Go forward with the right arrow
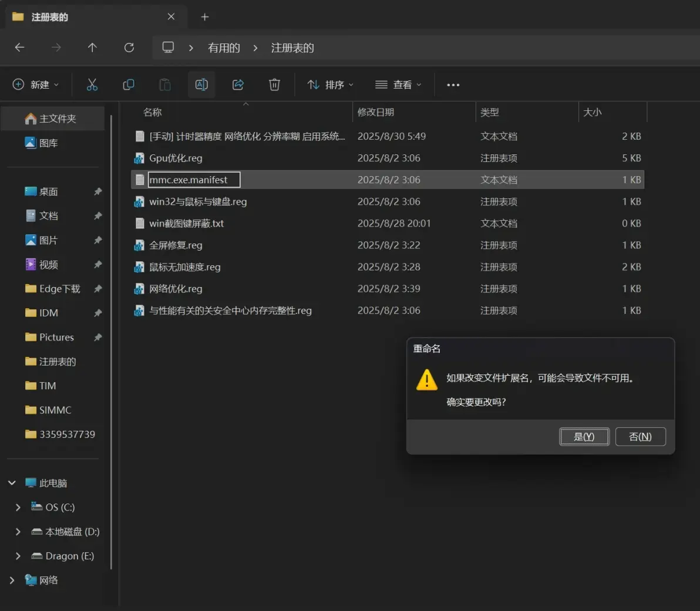 [x=56, y=48]
